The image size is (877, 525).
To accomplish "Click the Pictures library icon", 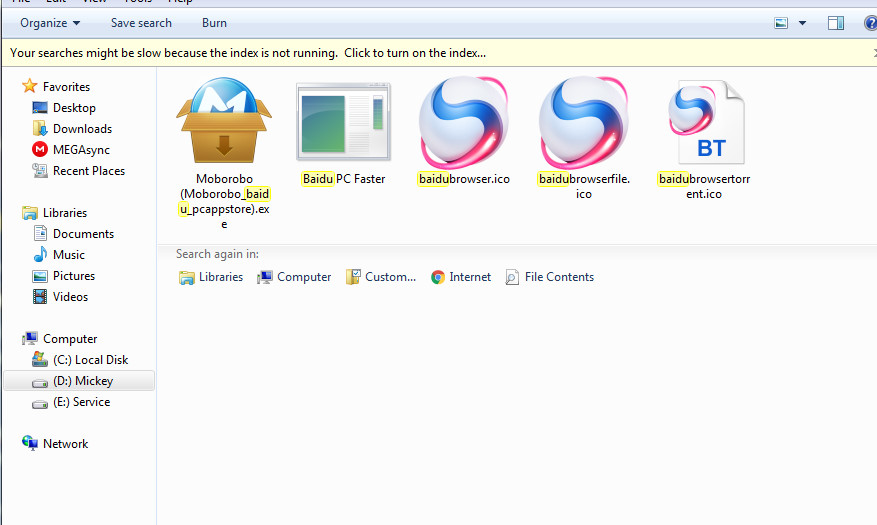I will (x=40, y=276).
